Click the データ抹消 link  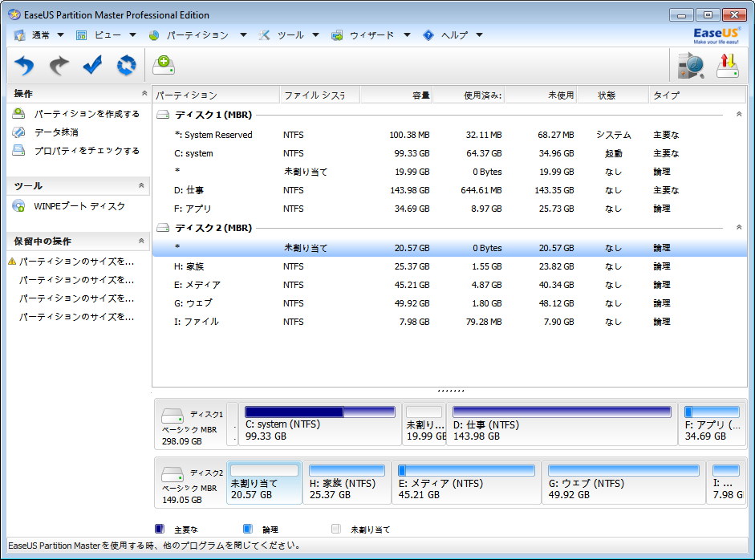(x=56, y=132)
